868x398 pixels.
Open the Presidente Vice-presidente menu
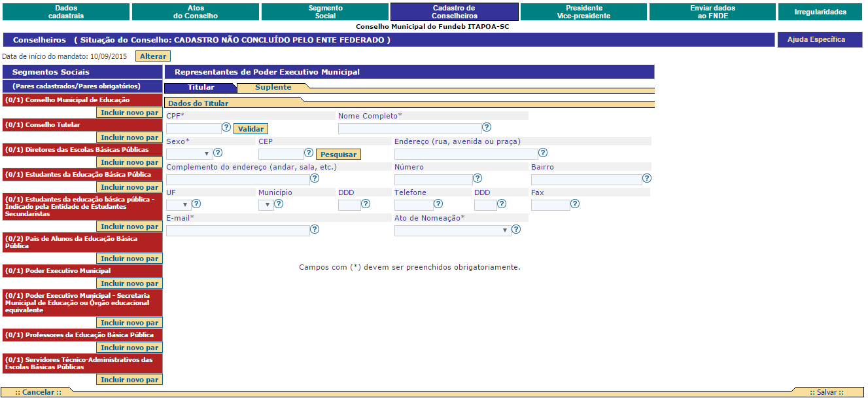coord(583,12)
